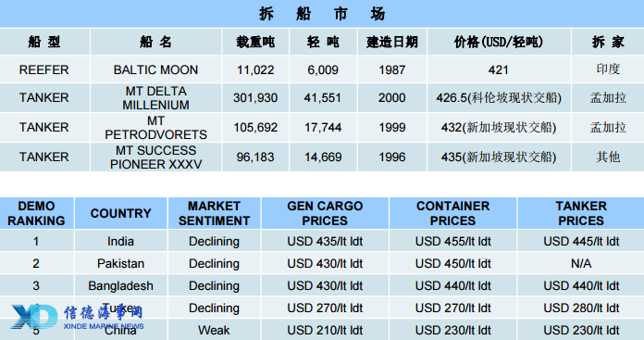
Task: Select the MT PETRODVORETS ship name
Action: pyautogui.click(x=155, y=128)
